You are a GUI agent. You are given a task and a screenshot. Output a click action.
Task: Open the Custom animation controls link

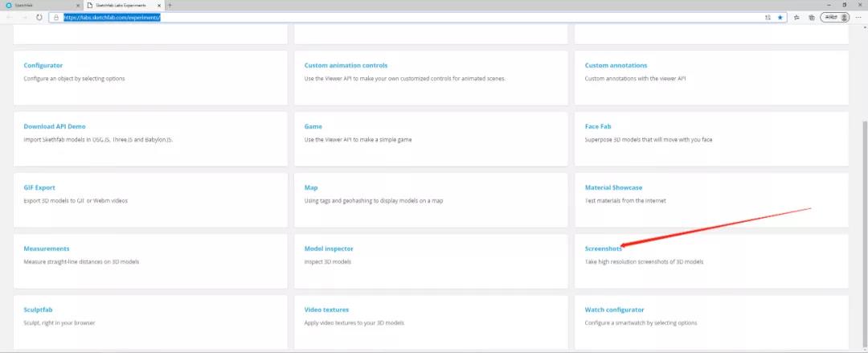(x=346, y=65)
